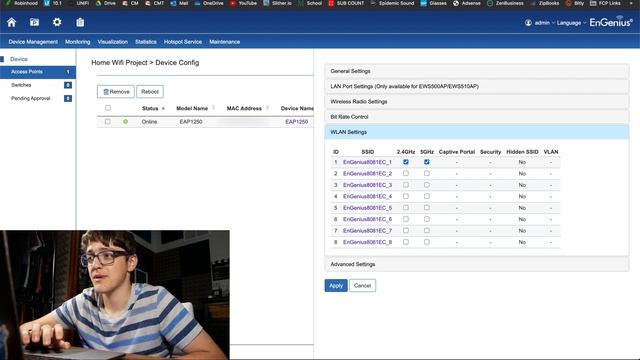The height and width of the screenshot is (360, 640).
Task: Open the folder-style icon beside Home
Action: coord(34,22)
